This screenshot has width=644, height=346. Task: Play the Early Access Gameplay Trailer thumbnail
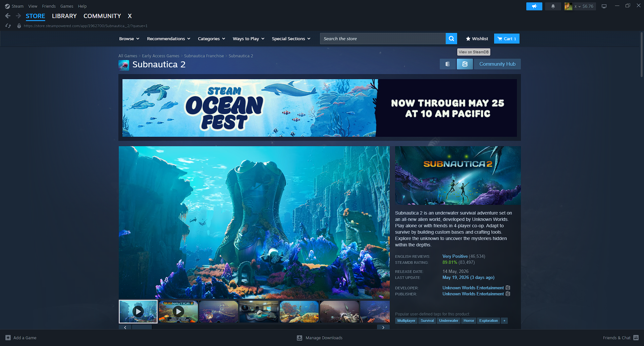178,311
